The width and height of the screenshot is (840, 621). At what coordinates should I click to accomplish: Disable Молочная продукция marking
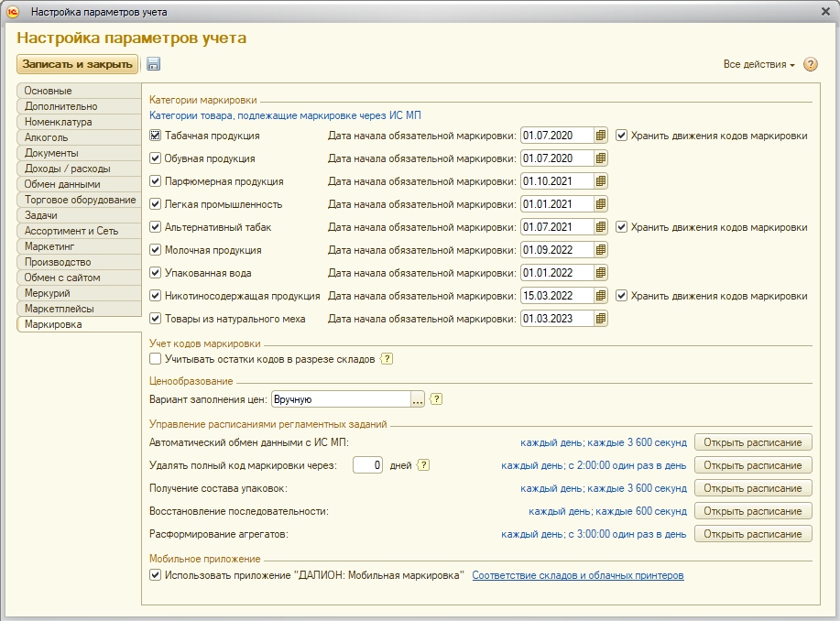(155, 250)
